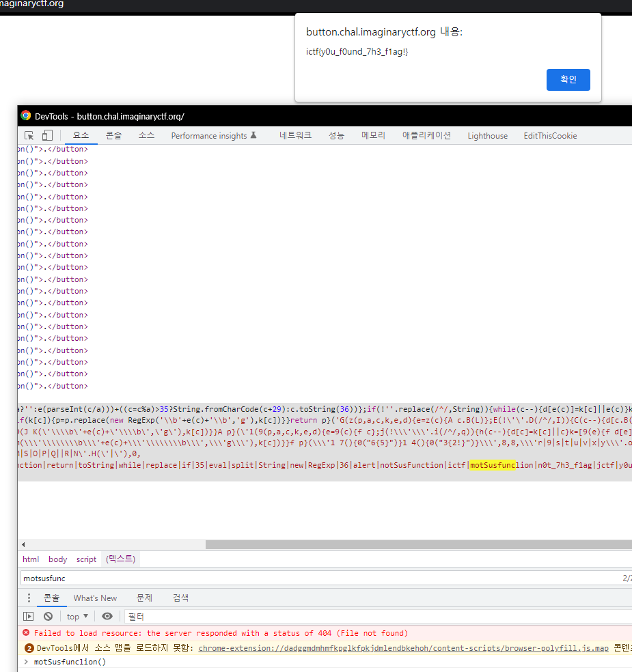This screenshot has height=672, width=632.
Task: Open the Lighthouse panel
Action: 487,135
